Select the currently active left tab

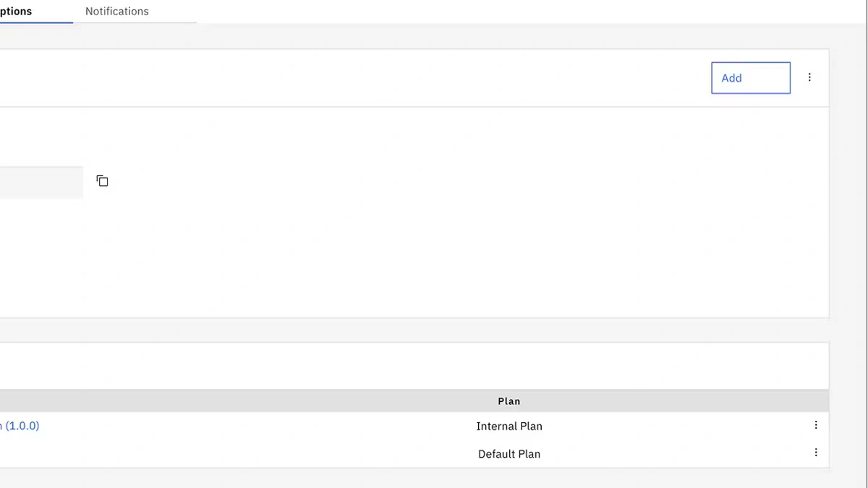pyautogui.click(x=18, y=11)
